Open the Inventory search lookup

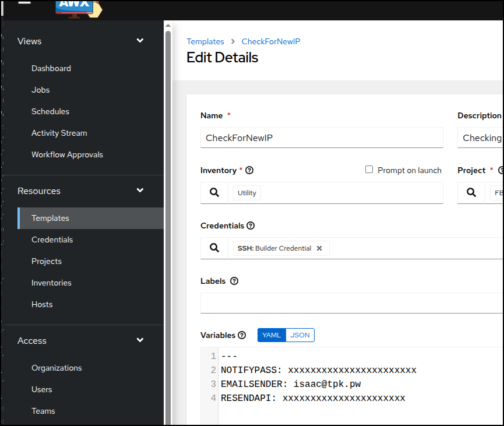[x=214, y=192]
